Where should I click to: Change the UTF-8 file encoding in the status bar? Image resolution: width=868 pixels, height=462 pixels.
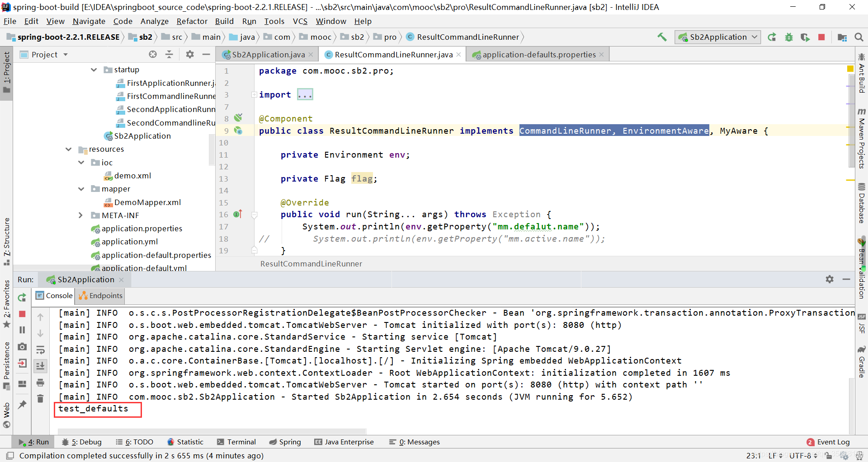click(x=804, y=455)
